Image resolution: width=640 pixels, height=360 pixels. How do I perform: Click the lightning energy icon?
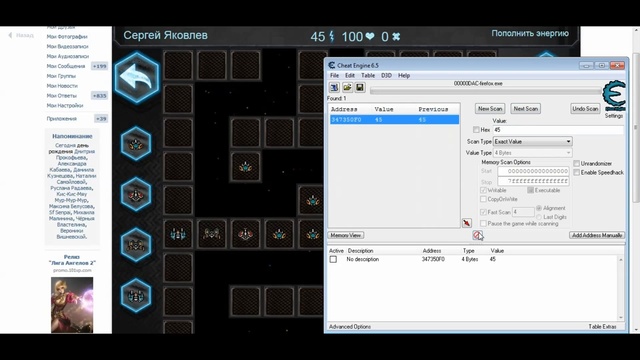point(332,36)
